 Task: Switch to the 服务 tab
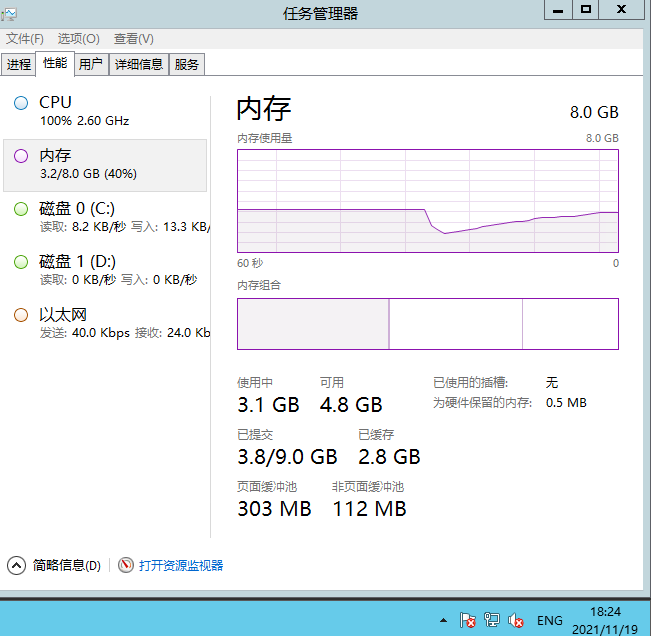click(x=187, y=64)
